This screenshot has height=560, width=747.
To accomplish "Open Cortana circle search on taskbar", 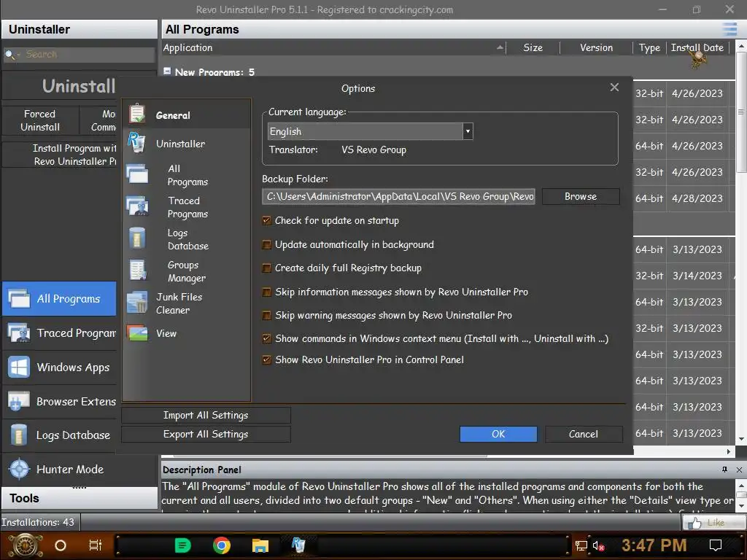I will click(61, 545).
